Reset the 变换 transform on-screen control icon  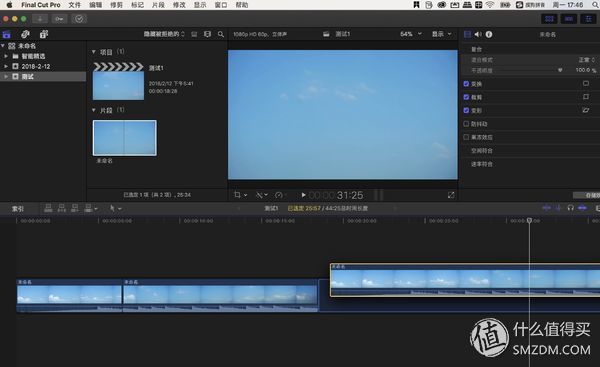(586, 83)
